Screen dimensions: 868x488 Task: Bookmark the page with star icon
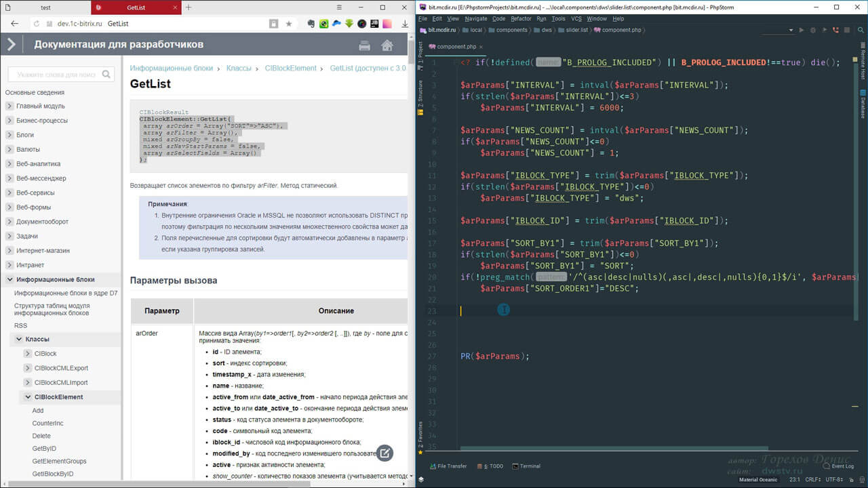pos(289,23)
